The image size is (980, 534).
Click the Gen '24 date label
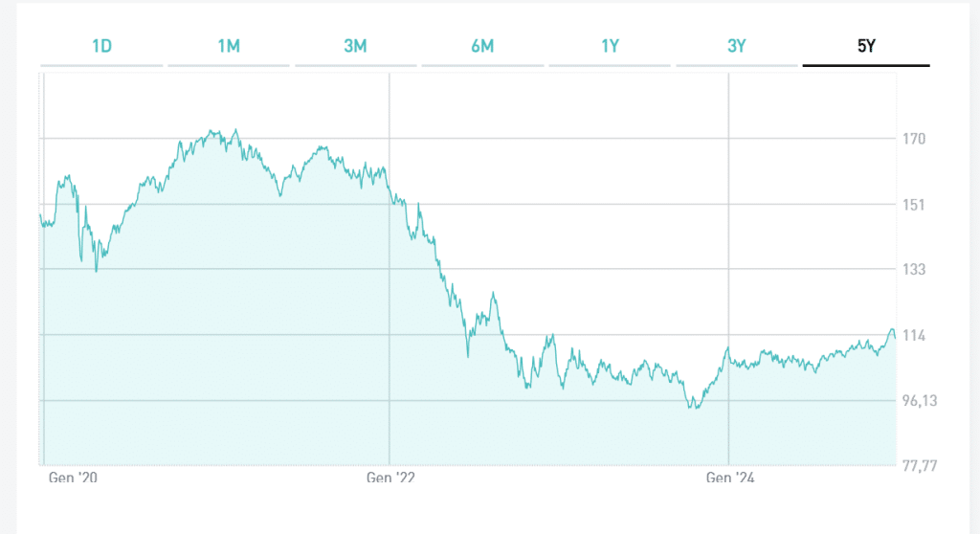730,477
